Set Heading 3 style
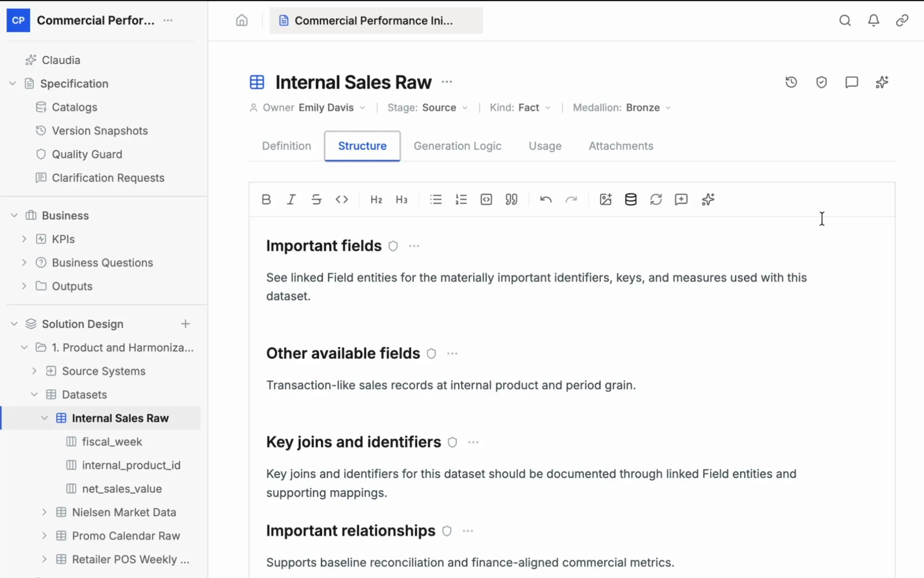The height and width of the screenshot is (578, 924). [x=401, y=199]
